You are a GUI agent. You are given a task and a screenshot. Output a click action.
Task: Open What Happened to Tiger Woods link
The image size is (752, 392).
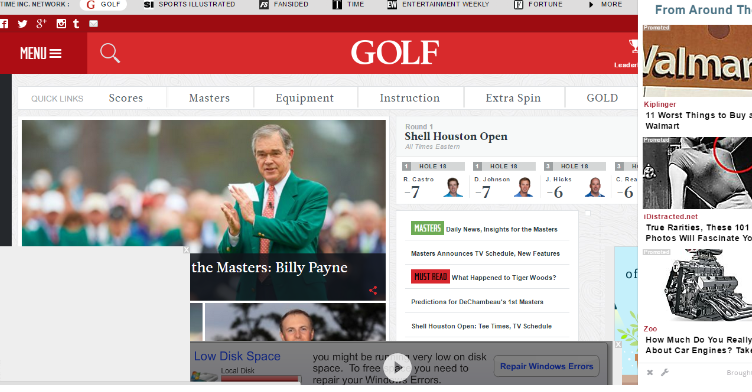[504, 277]
